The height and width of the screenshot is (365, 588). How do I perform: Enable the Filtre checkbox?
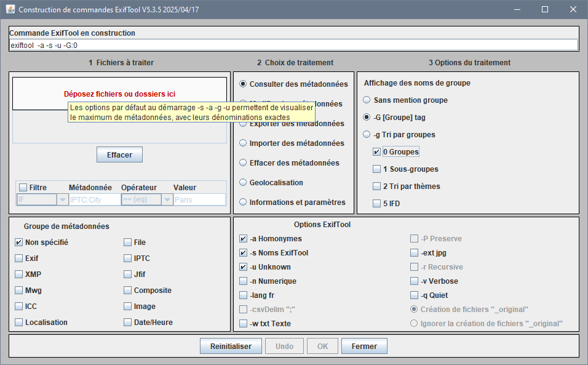(x=23, y=187)
